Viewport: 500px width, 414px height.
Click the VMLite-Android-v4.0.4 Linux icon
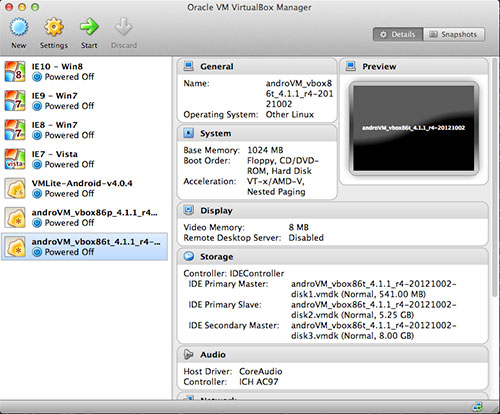point(15,188)
